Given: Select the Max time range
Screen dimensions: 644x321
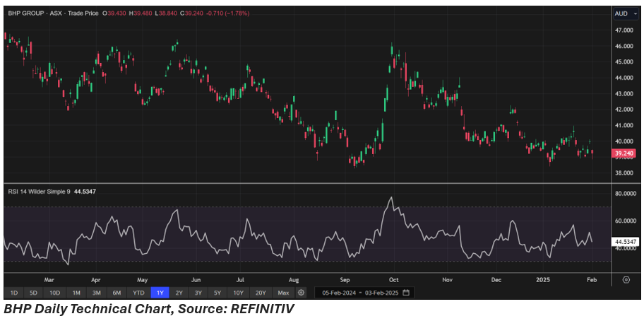Looking at the screenshot, I should tap(283, 293).
